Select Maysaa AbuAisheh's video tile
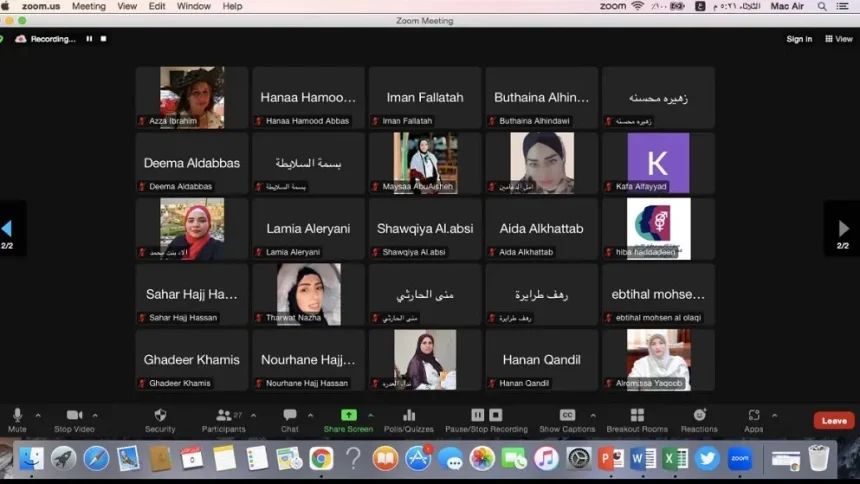The width and height of the screenshot is (860, 484). (425, 163)
